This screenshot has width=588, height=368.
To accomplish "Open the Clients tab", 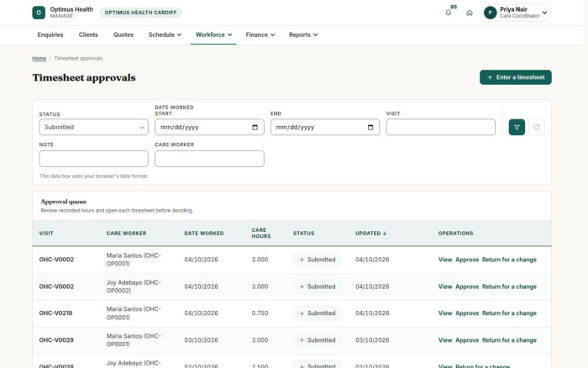I will 88,34.
